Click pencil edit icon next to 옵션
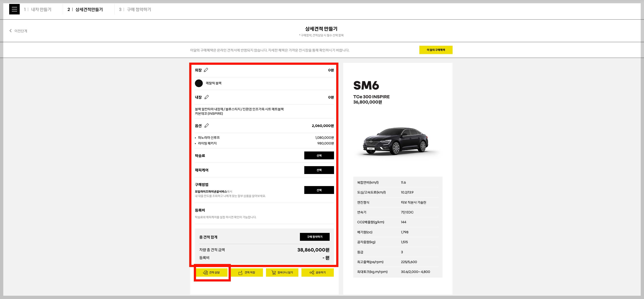Image resolution: width=644 pixels, height=299 pixels. 206,126
